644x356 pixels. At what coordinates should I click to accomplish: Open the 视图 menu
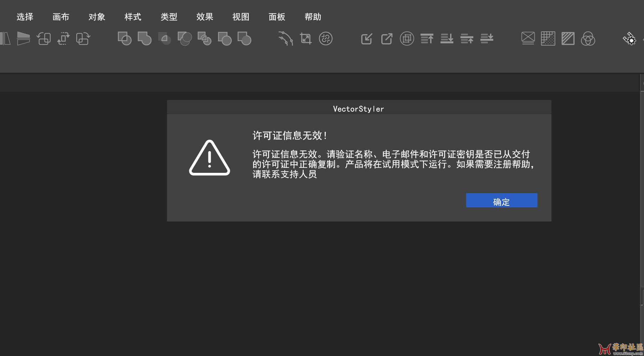coord(241,17)
